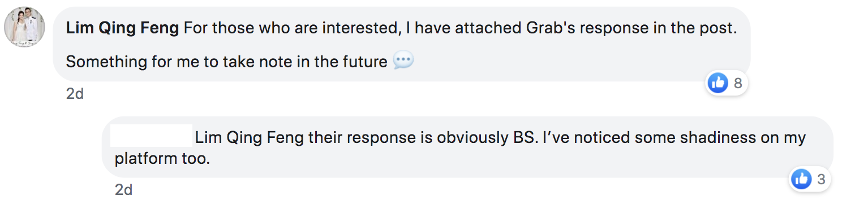
Task: Open the 2d timestamp under first comment
Action: tap(75, 94)
